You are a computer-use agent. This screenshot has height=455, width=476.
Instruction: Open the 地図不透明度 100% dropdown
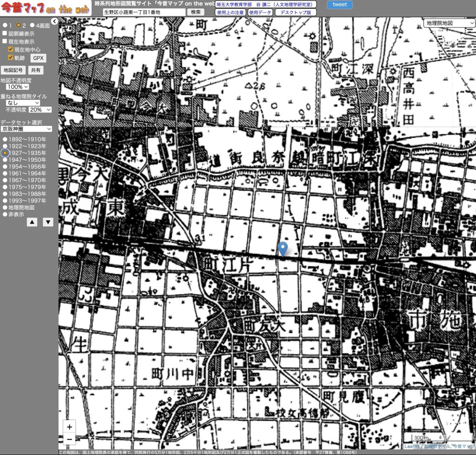point(18,87)
